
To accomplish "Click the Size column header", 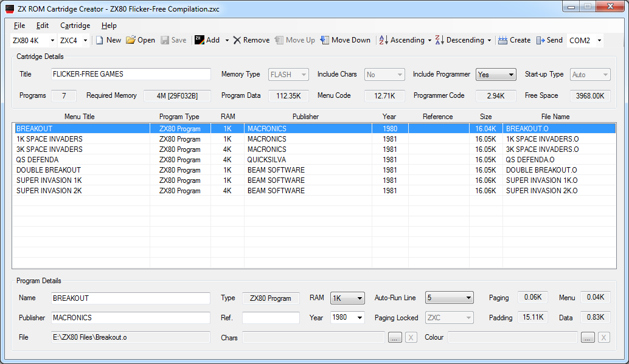I will tap(486, 117).
